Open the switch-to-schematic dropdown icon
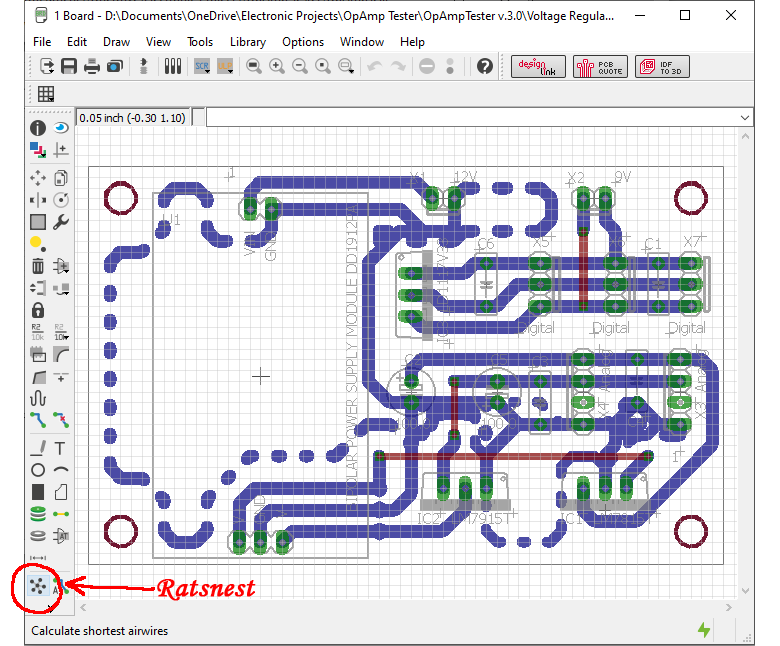Viewport: 780px width, 646px height. click(144, 66)
